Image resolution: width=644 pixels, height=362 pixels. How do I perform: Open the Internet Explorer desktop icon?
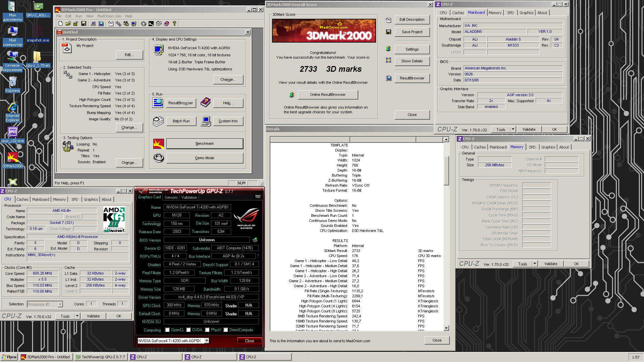tap(13, 108)
